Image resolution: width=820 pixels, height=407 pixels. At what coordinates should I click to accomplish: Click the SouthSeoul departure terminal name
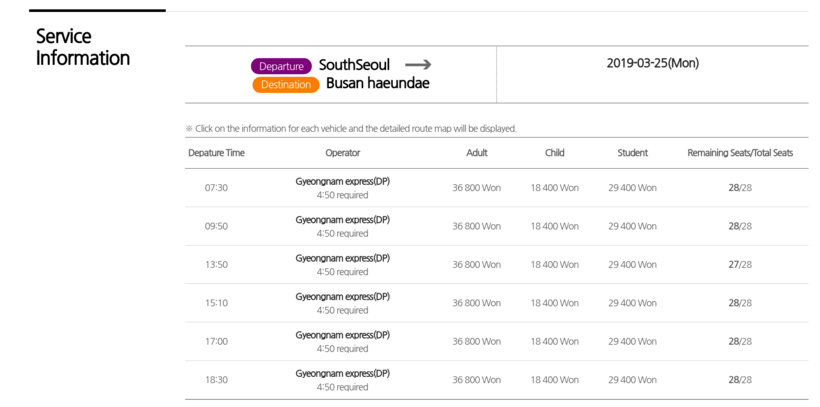[x=354, y=65]
